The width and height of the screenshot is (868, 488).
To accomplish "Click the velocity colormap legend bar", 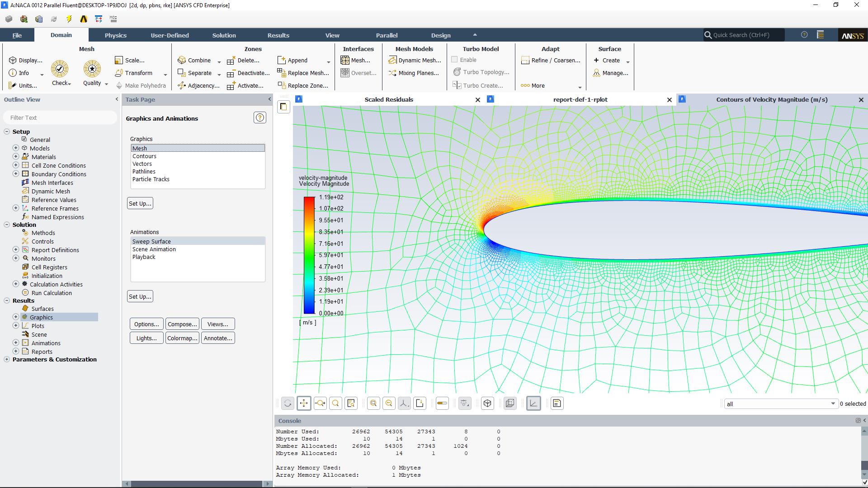I will (309, 255).
